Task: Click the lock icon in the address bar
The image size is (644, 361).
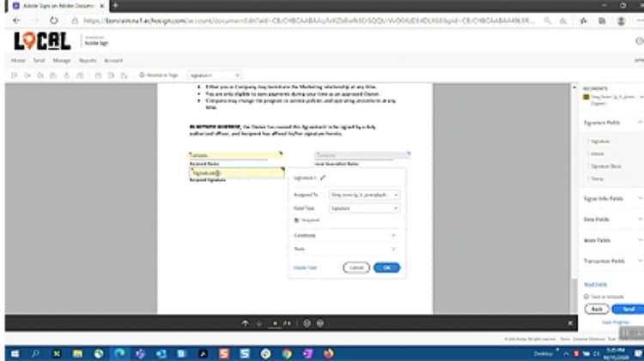Action: pyautogui.click(x=75, y=21)
